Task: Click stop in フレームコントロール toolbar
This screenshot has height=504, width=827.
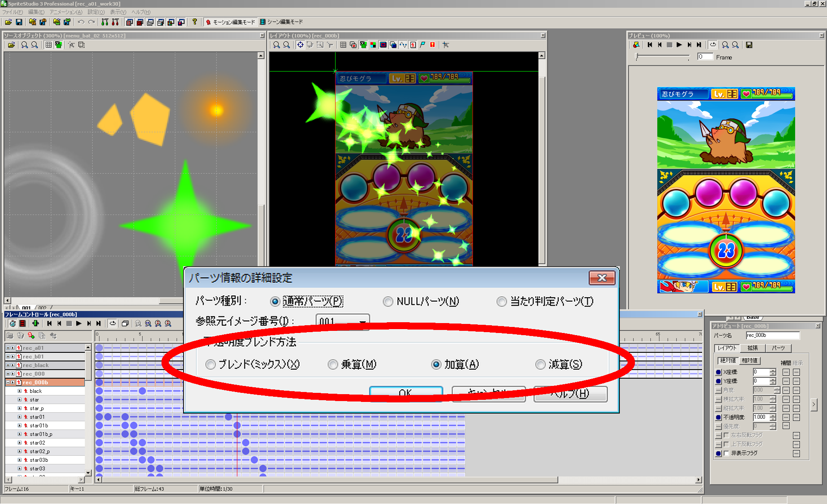Action: (69, 324)
